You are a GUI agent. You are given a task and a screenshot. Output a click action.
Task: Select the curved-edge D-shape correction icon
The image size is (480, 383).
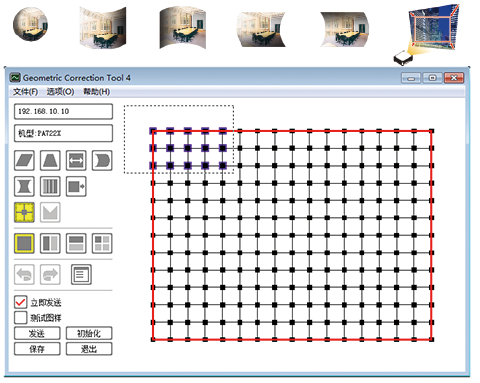point(102,160)
